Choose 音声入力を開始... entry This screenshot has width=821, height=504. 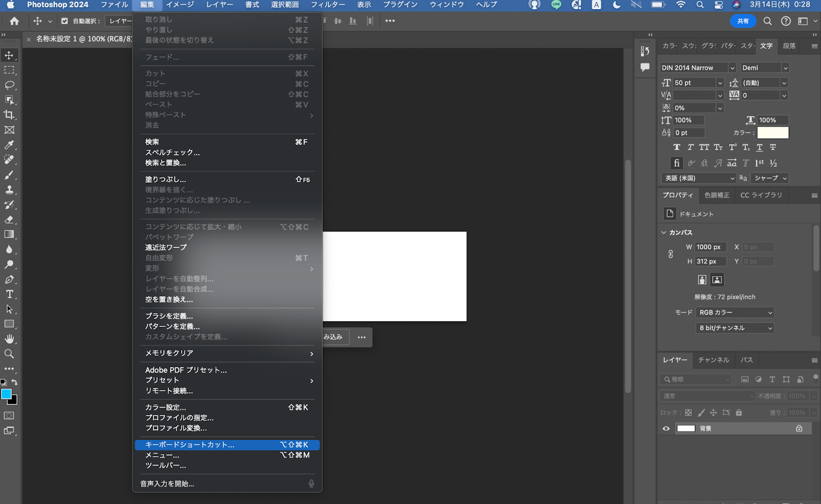(x=227, y=483)
